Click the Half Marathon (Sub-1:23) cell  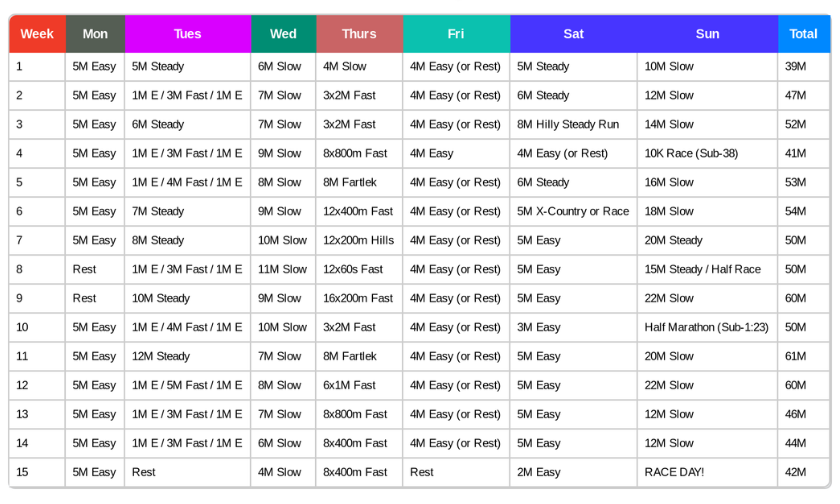pyautogui.click(x=706, y=328)
